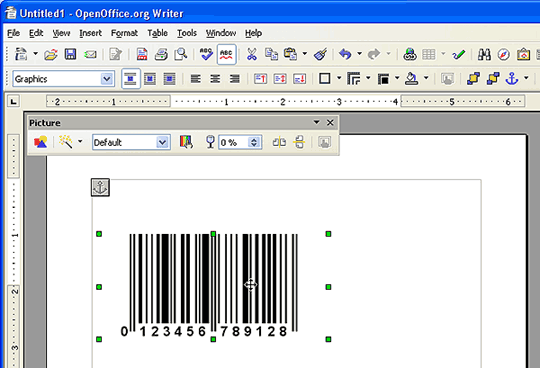Open the New document type dropdown arrow
The height and width of the screenshot is (368, 540).
[35, 54]
